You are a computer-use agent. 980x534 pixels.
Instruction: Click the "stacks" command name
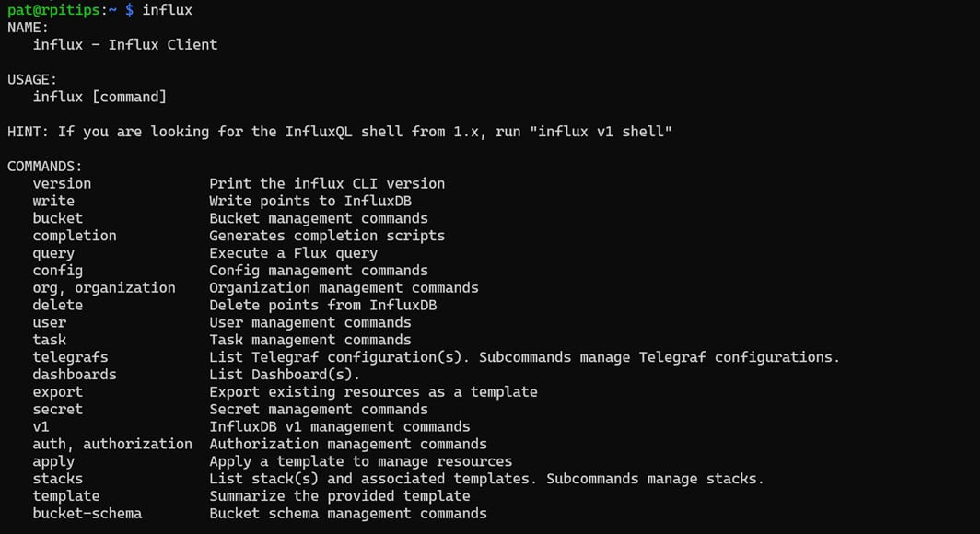click(x=57, y=479)
